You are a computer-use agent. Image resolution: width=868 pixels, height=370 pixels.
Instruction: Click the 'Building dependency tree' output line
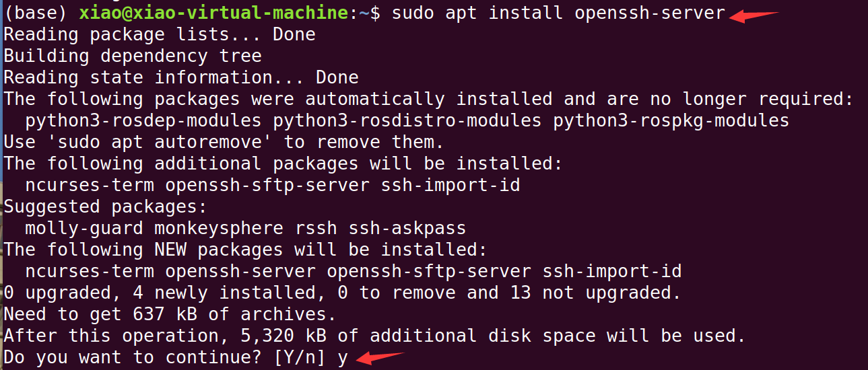133,57
